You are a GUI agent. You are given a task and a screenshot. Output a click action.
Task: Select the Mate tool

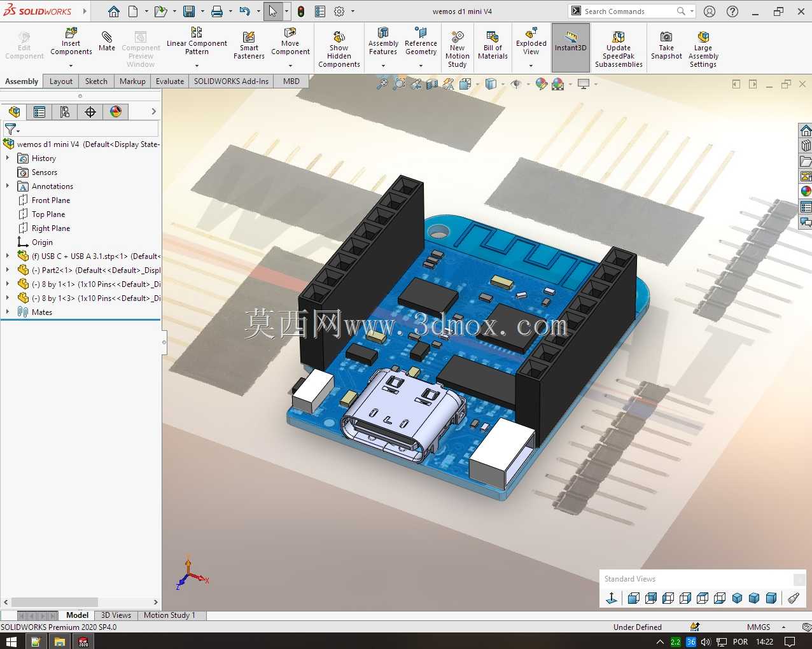coord(107,41)
